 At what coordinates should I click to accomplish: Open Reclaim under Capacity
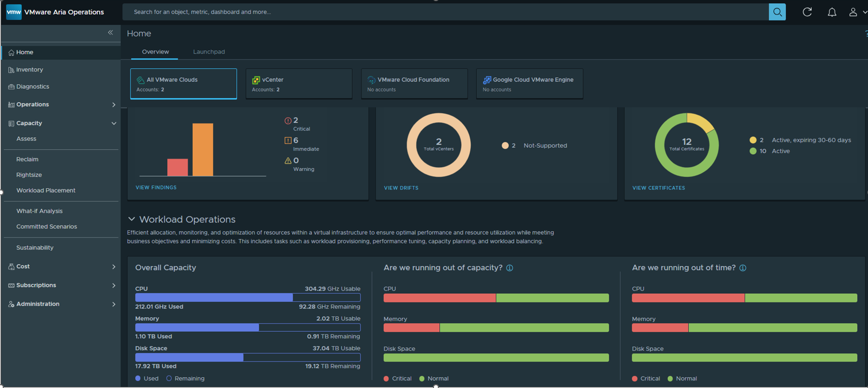(x=28, y=160)
